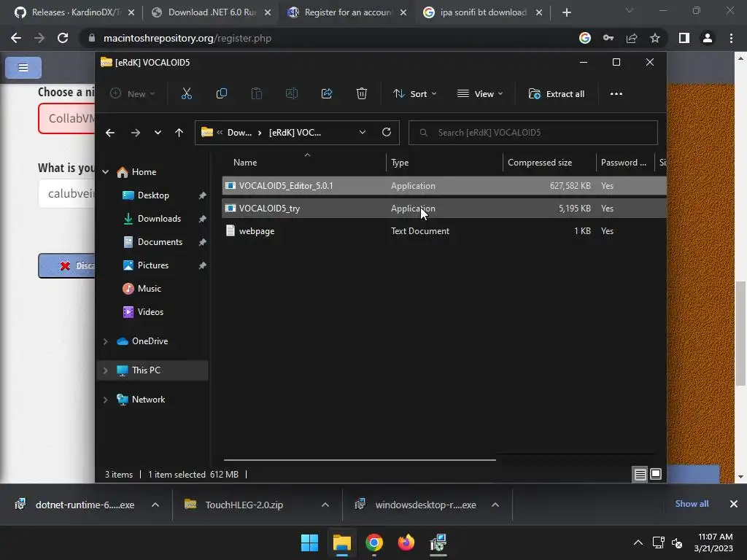The width and height of the screenshot is (747, 560).
Task: Open the New dropdown button
Action: tap(132, 94)
